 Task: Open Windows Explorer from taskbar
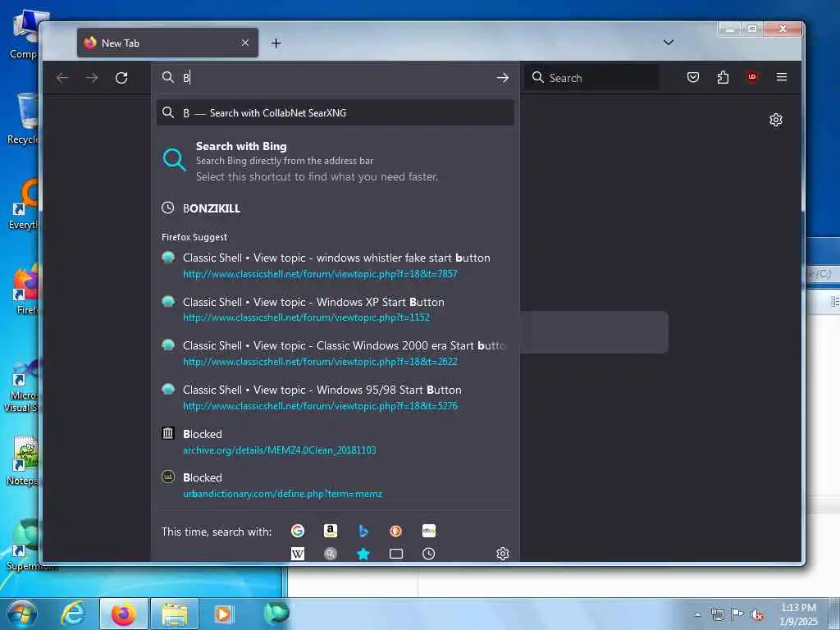pos(175,614)
